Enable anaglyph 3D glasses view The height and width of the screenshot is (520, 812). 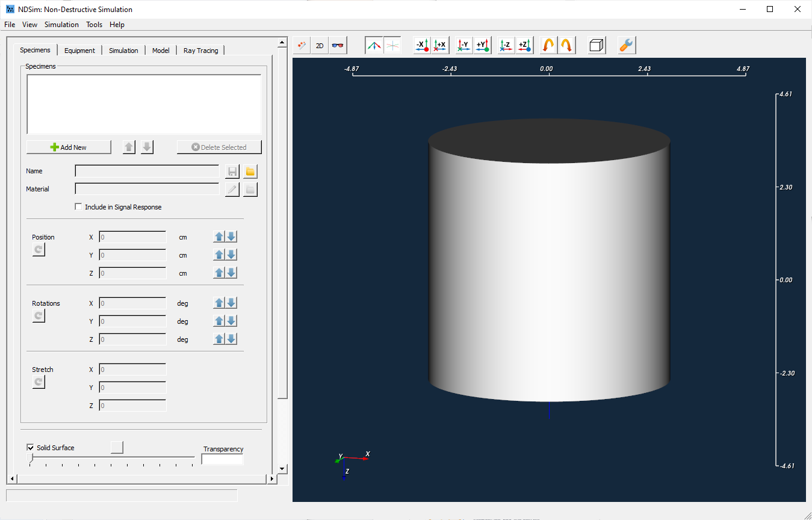point(338,45)
